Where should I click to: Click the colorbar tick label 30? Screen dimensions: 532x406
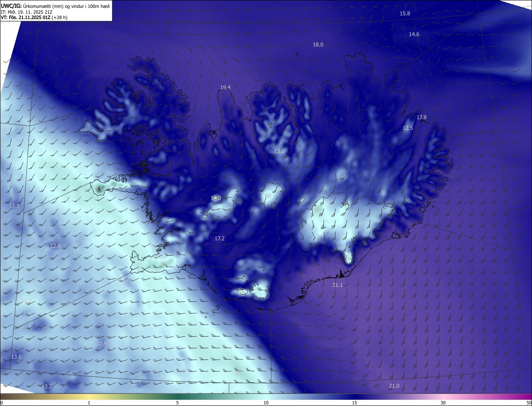[x=443, y=403]
